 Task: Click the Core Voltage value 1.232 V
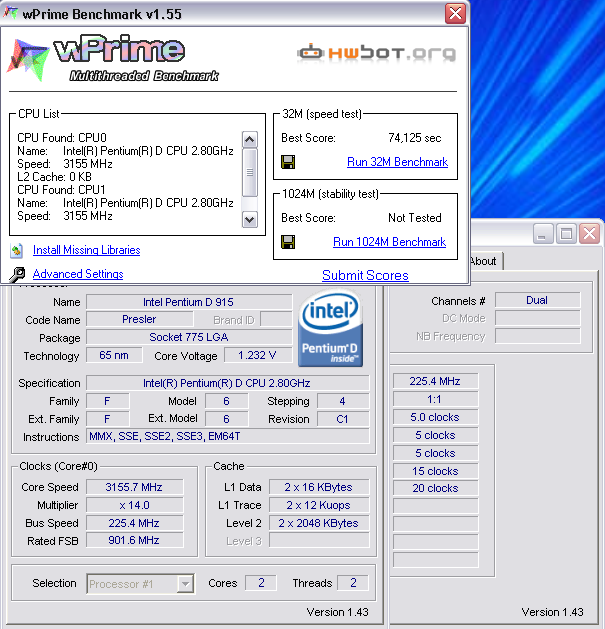(257, 355)
